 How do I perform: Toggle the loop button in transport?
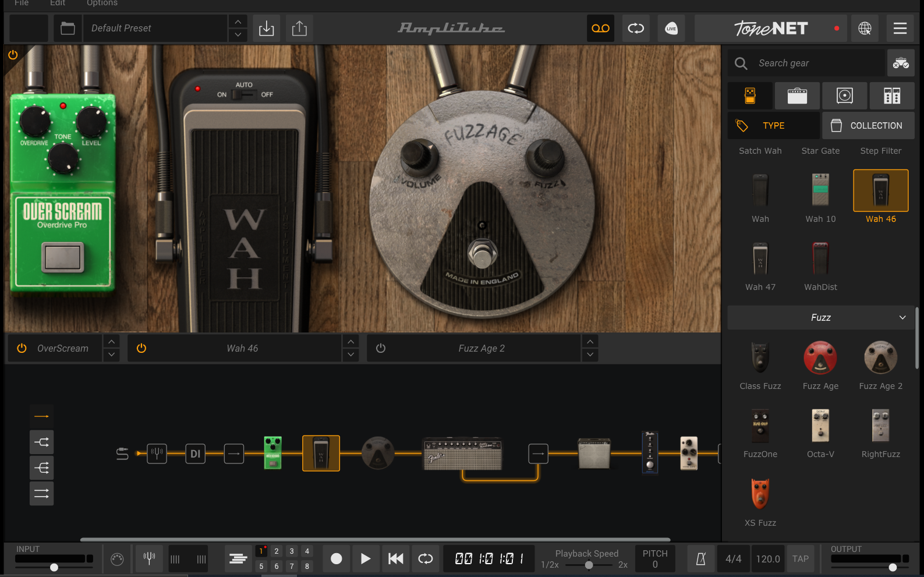pyautogui.click(x=426, y=559)
